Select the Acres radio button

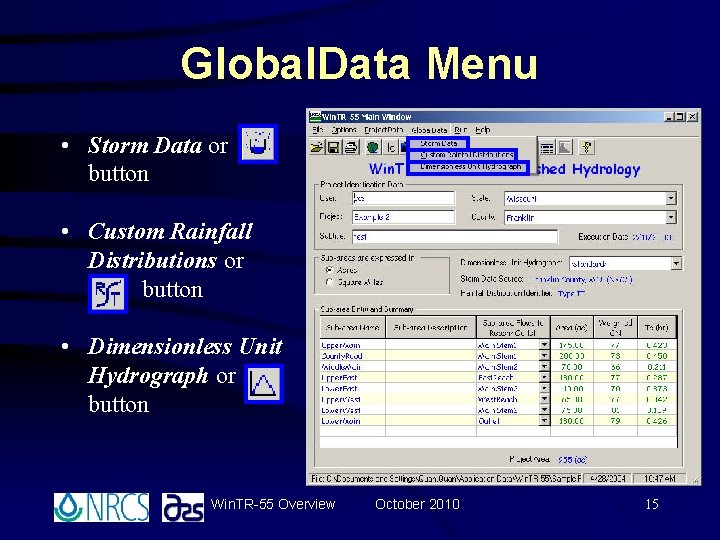click(329, 270)
